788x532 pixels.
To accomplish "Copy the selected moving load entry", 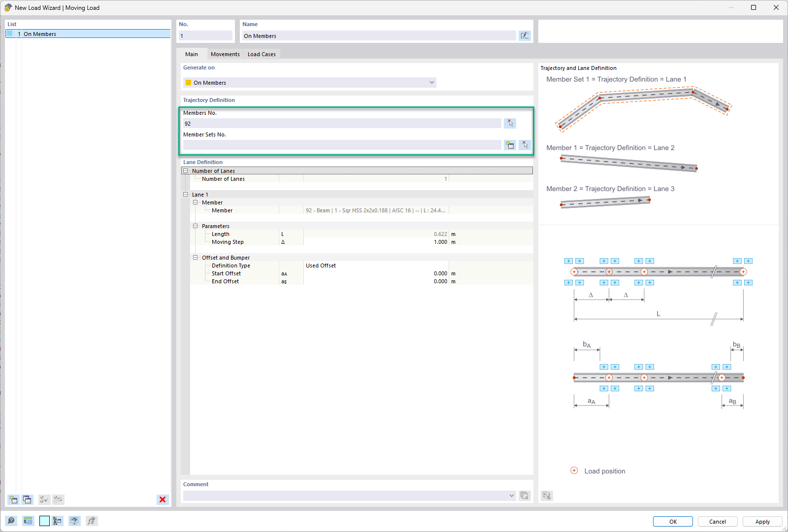I will (28, 499).
